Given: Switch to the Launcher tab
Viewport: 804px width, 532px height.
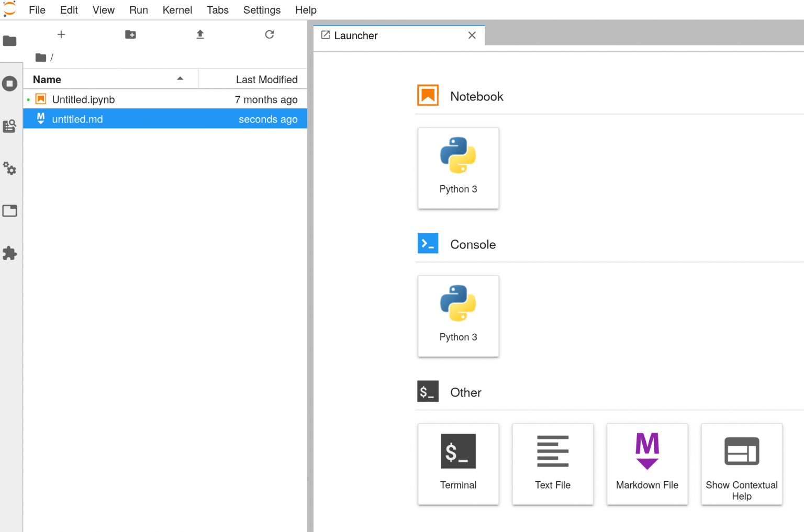Looking at the screenshot, I should click(x=356, y=36).
